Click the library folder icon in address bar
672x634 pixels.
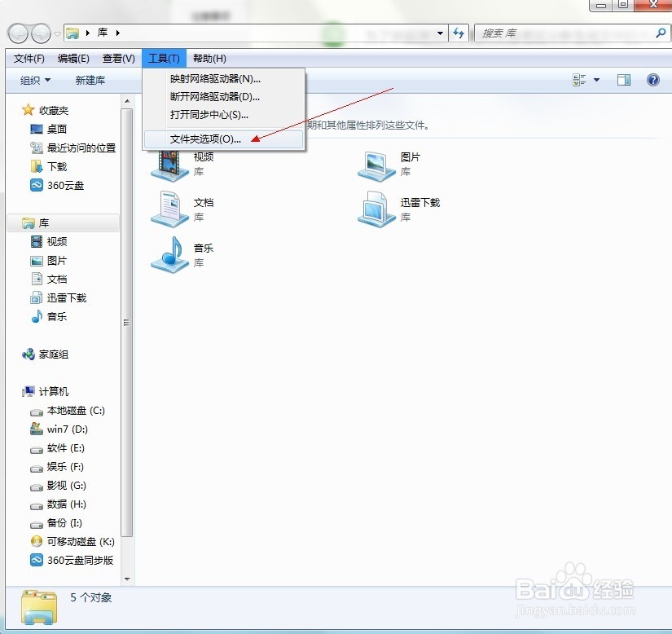72,33
